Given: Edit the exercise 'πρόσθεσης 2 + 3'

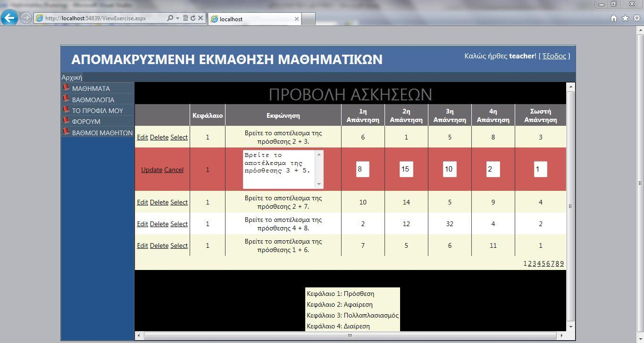Looking at the screenshot, I should pyautogui.click(x=142, y=137).
